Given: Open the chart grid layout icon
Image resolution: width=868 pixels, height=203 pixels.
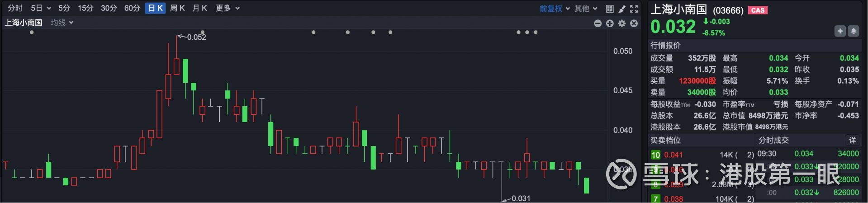Looking at the screenshot, I should click(610, 9).
